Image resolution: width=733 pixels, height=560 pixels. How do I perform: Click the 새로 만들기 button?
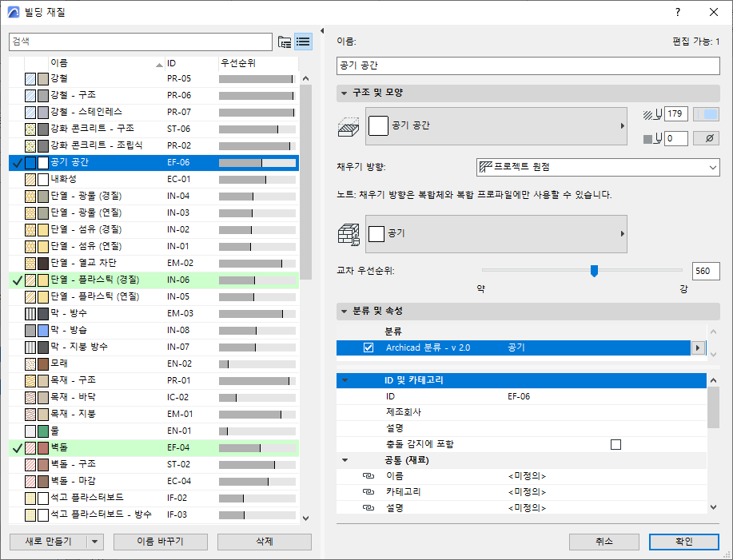click(x=48, y=542)
